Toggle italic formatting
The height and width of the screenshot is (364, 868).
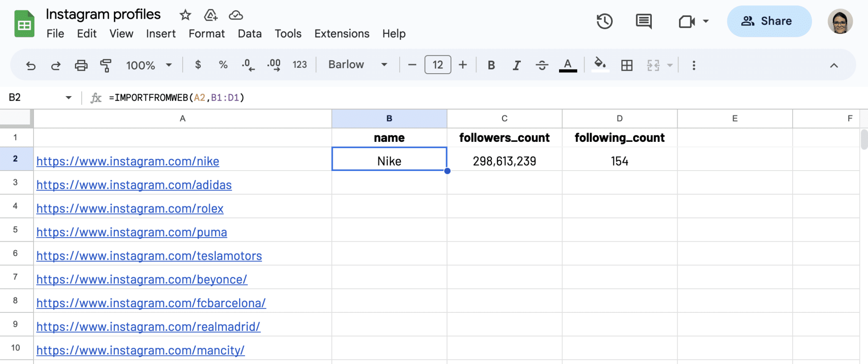coord(516,65)
